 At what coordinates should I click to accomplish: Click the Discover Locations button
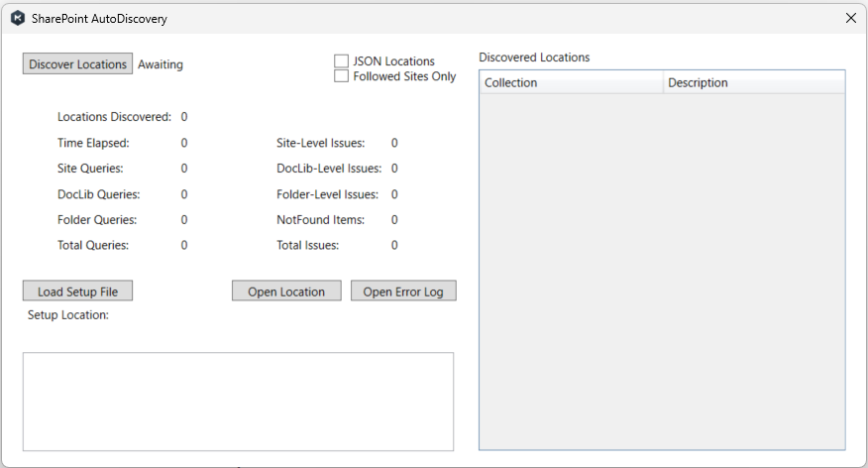click(x=77, y=64)
